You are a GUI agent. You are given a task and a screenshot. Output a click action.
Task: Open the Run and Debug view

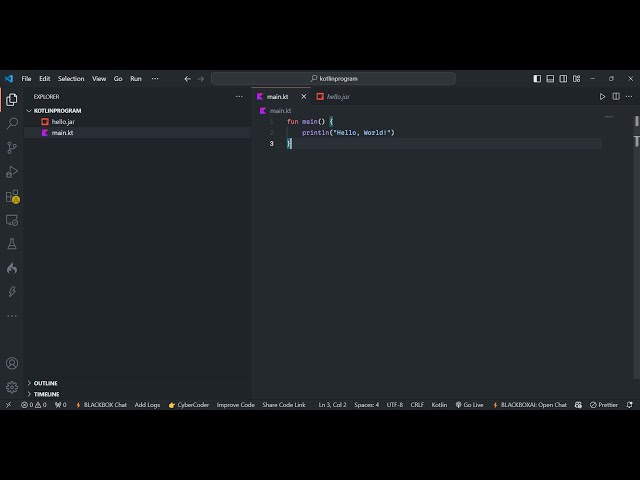[x=12, y=172]
